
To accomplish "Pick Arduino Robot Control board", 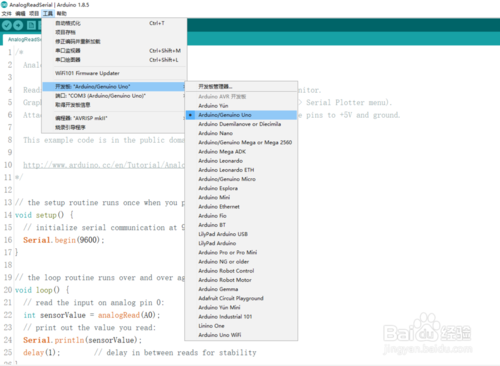I will point(241,271).
